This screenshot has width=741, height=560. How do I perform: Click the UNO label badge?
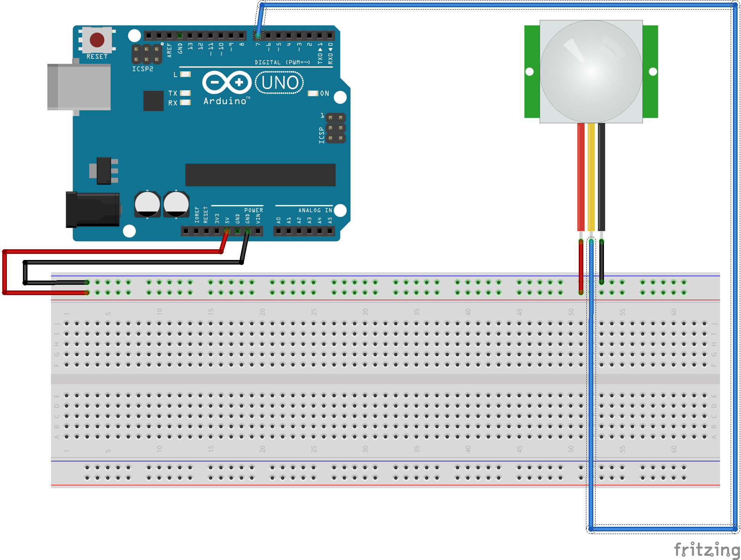pos(279,82)
